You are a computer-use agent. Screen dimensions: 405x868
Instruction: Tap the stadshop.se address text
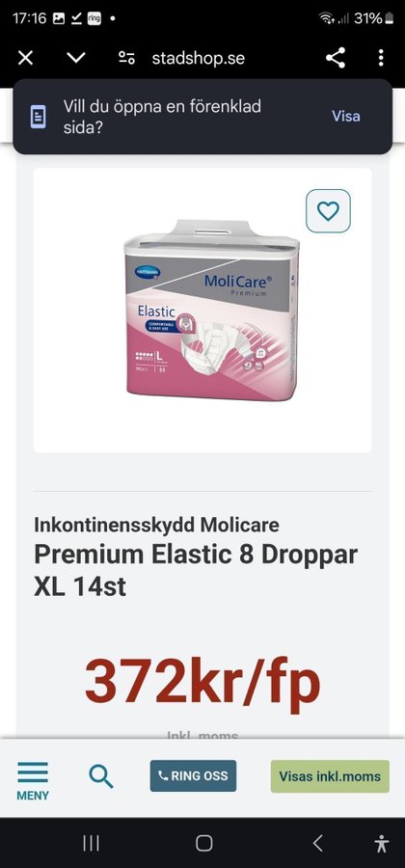(x=198, y=58)
